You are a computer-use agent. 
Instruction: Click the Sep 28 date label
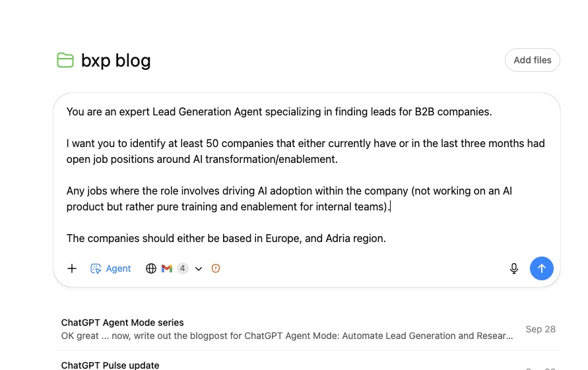coord(540,329)
